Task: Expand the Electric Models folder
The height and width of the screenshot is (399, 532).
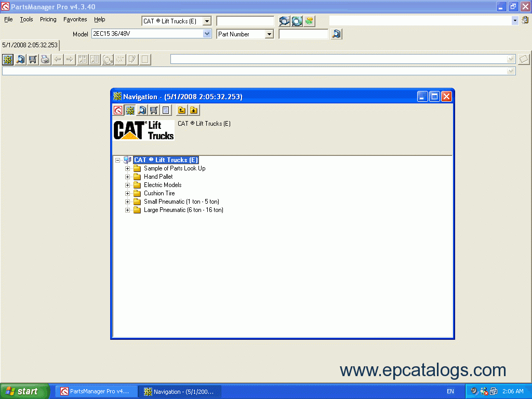Action: pyautogui.click(x=128, y=185)
